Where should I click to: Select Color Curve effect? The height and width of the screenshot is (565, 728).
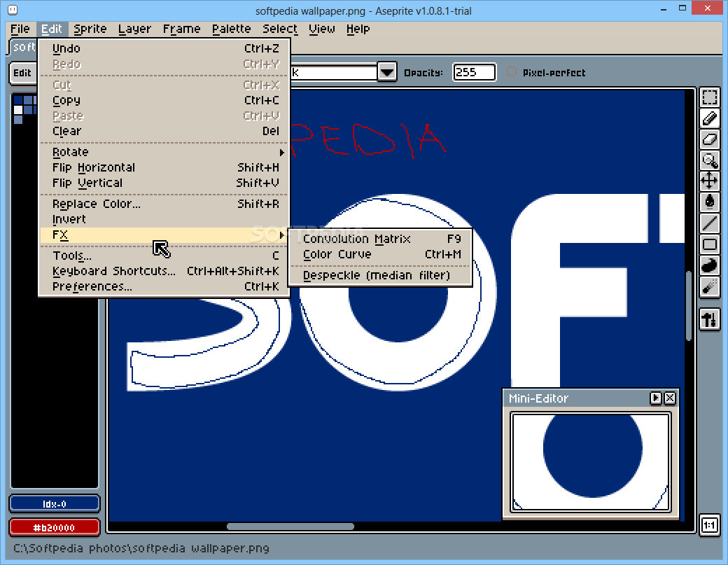380,254
